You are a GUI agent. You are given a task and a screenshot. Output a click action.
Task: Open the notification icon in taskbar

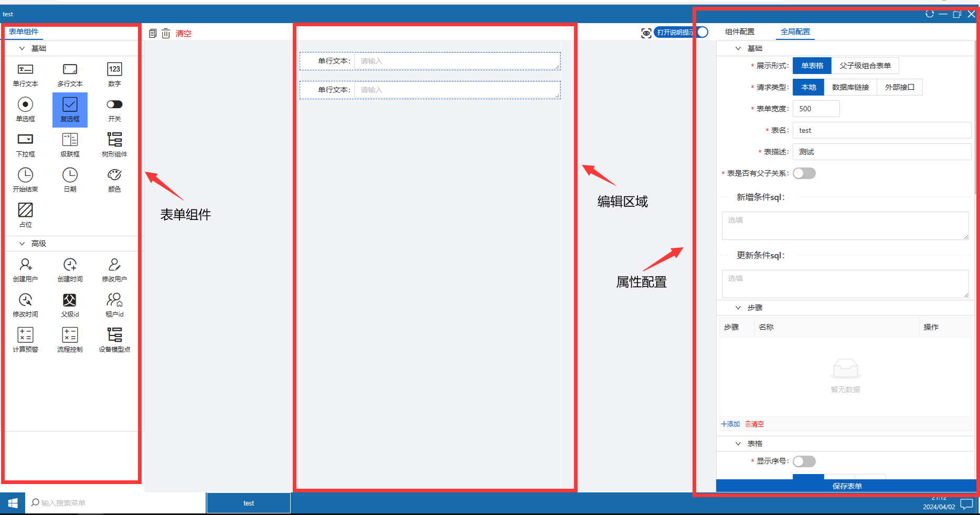966,504
